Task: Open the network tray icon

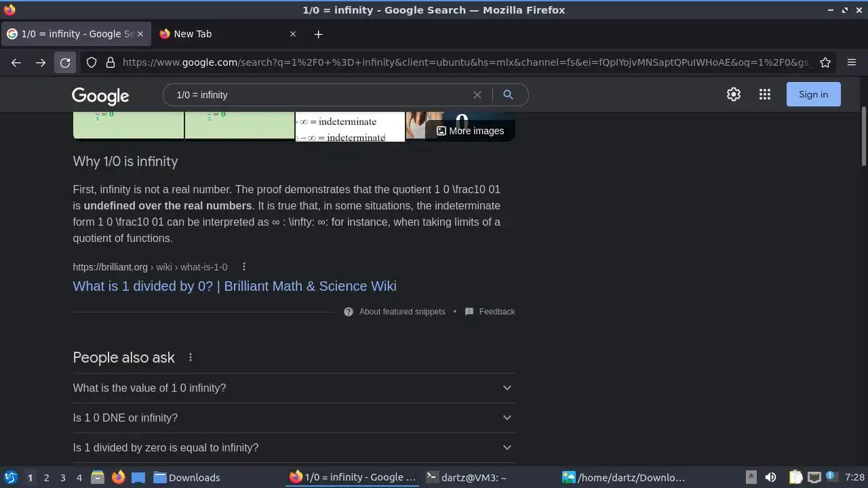Action: click(x=814, y=477)
